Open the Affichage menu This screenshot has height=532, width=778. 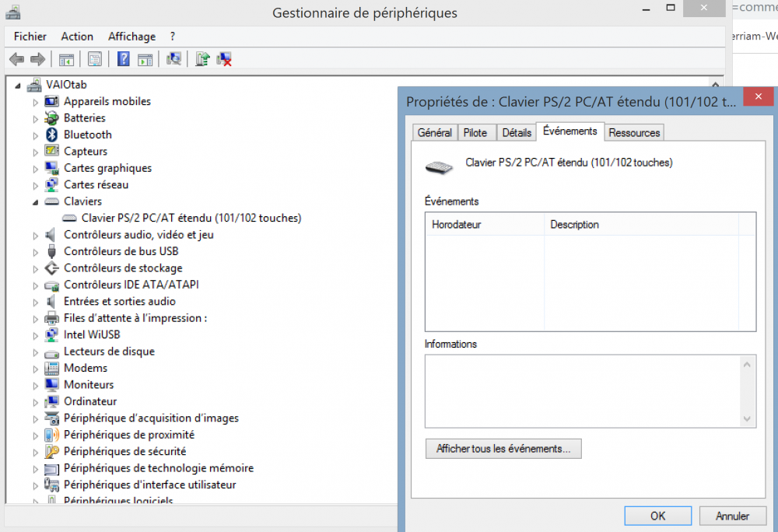[x=132, y=37]
